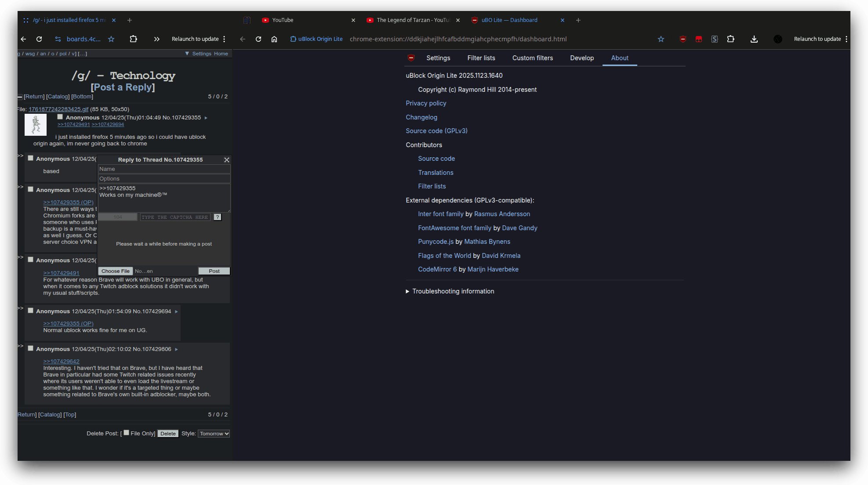Click the extensions puzzle icon in right browser
Image resolution: width=868 pixels, height=485 pixels.
pos(730,39)
